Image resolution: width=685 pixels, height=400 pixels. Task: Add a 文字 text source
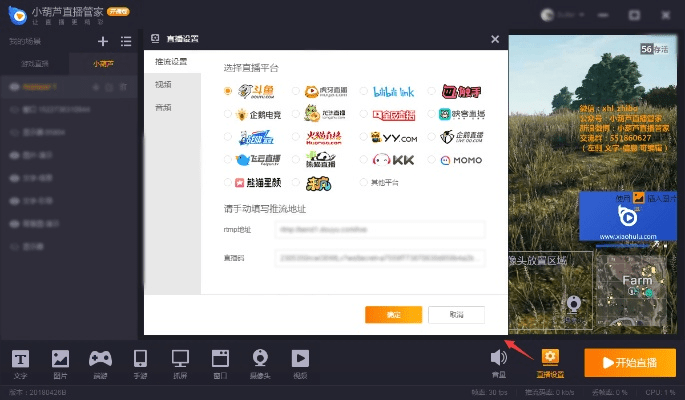[20, 364]
